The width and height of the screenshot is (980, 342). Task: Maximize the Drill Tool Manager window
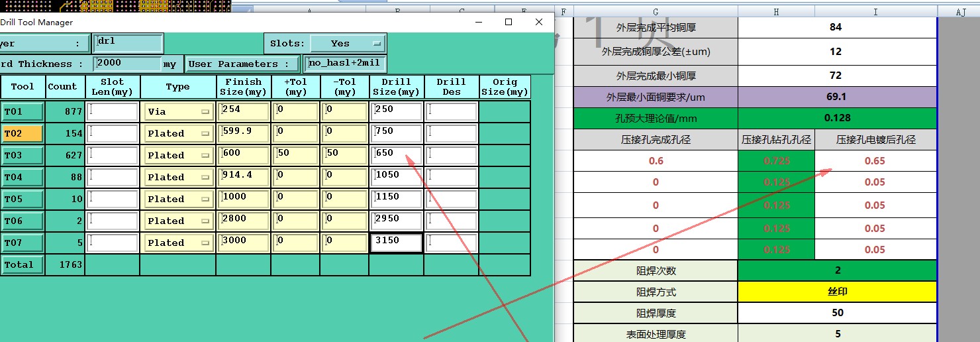[x=509, y=22]
